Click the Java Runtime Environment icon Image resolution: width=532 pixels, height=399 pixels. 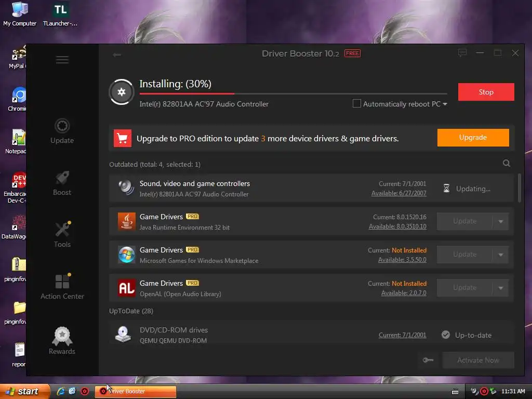(x=126, y=221)
